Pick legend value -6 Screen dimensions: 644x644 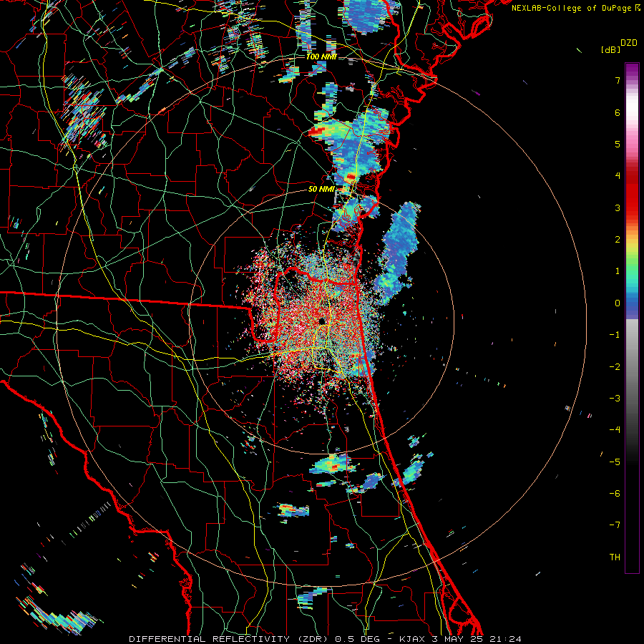[615, 494]
